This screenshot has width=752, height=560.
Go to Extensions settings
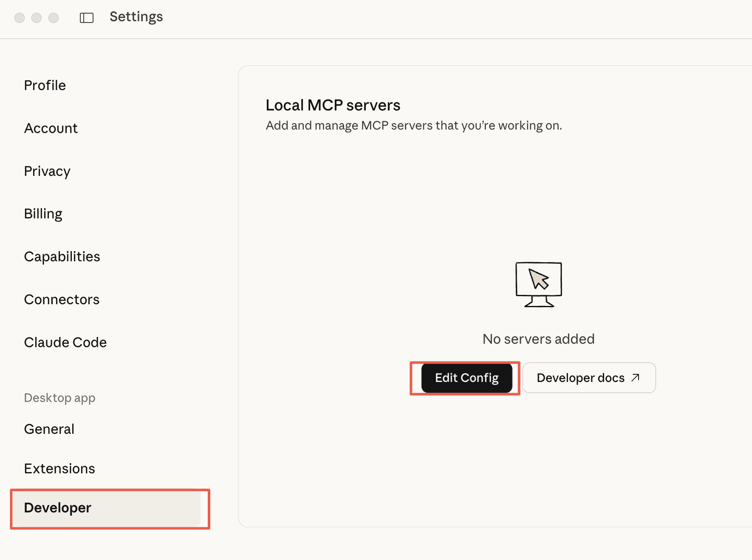pyautogui.click(x=59, y=469)
